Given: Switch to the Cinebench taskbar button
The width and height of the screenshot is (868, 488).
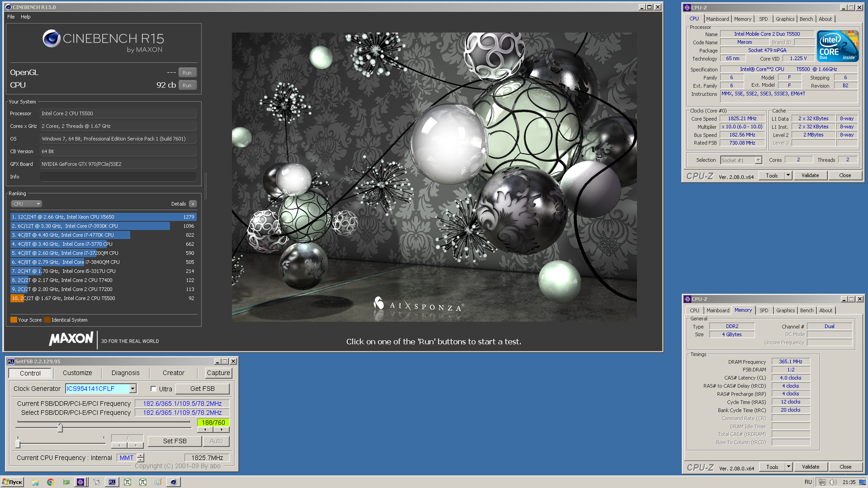Looking at the screenshot, I should click(174, 482).
